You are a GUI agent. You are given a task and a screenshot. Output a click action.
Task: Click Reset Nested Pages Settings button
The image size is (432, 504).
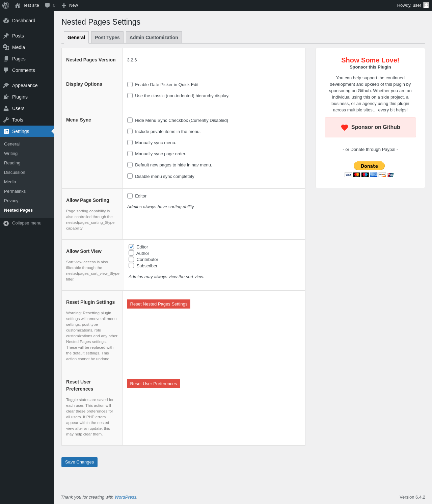pos(159,304)
